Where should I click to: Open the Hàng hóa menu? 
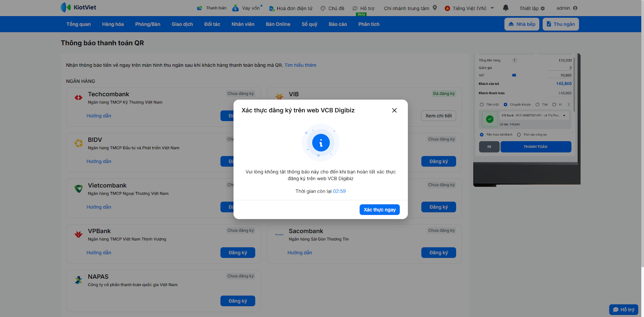[113, 24]
